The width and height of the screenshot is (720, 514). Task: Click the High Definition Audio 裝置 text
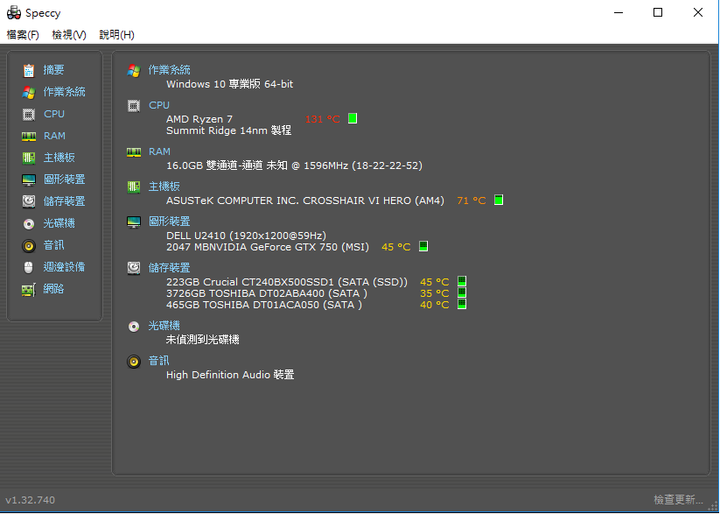(x=230, y=375)
